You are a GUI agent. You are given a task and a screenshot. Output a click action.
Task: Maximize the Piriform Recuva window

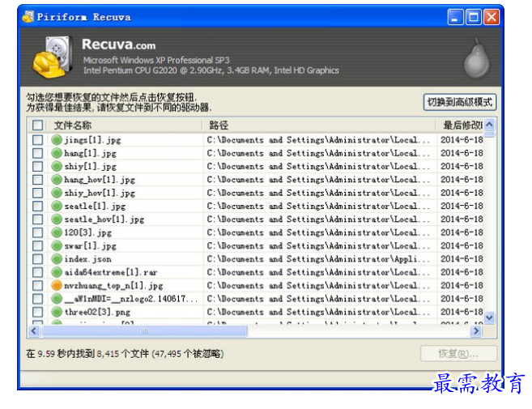coord(474,17)
